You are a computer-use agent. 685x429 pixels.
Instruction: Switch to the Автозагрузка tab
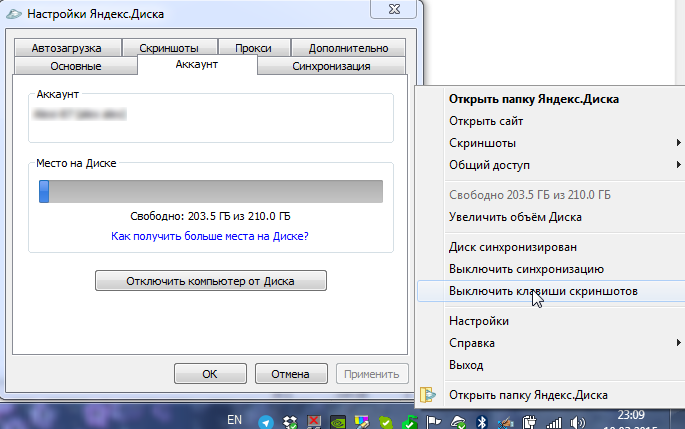(x=67, y=48)
